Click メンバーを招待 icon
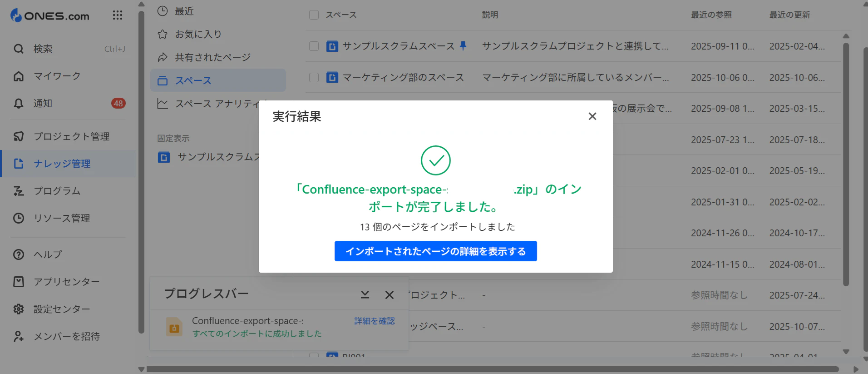868x374 pixels. (19, 336)
